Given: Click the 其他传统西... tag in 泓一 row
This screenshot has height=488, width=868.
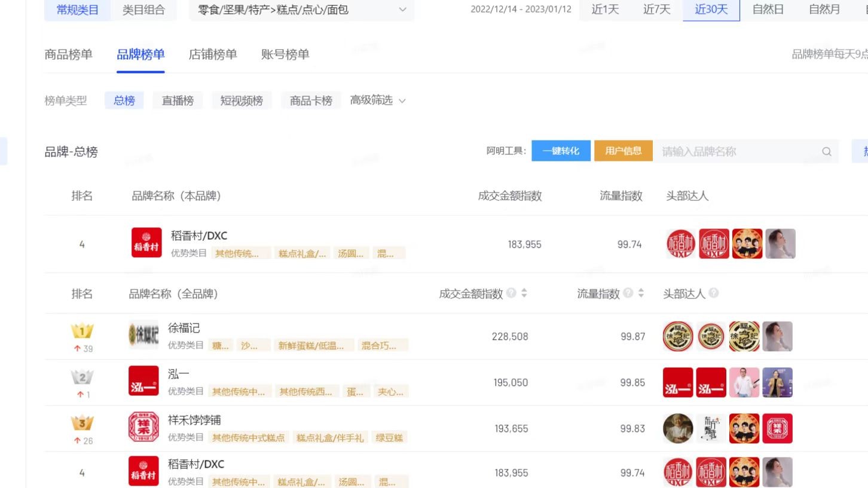Looking at the screenshot, I should tap(307, 391).
